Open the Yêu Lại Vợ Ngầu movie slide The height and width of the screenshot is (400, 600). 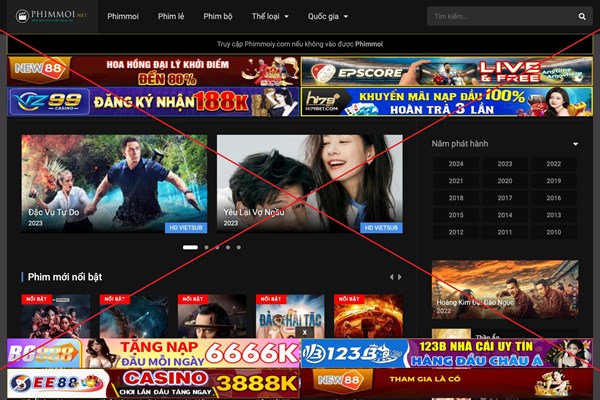click(310, 183)
